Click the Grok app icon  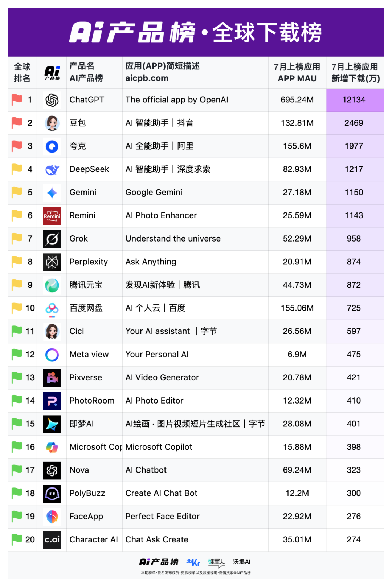(x=52, y=239)
